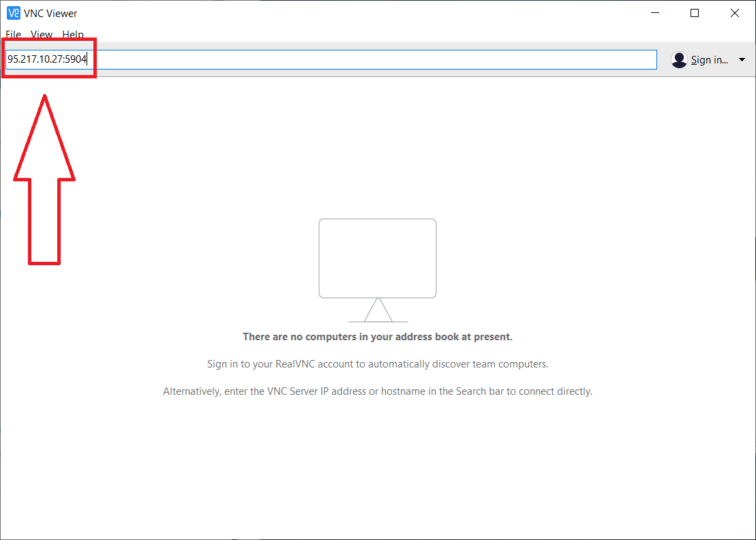
Task: Click the empty middle of the search bar
Action: [375, 59]
